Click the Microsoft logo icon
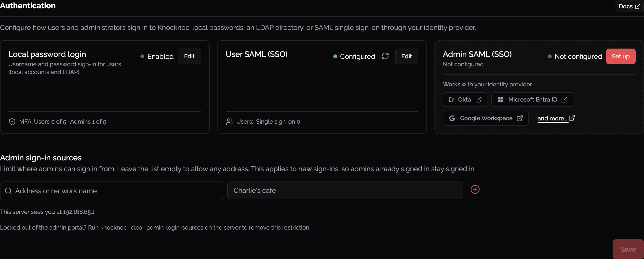Viewport: 644px width, 259px height. (x=500, y=100)
